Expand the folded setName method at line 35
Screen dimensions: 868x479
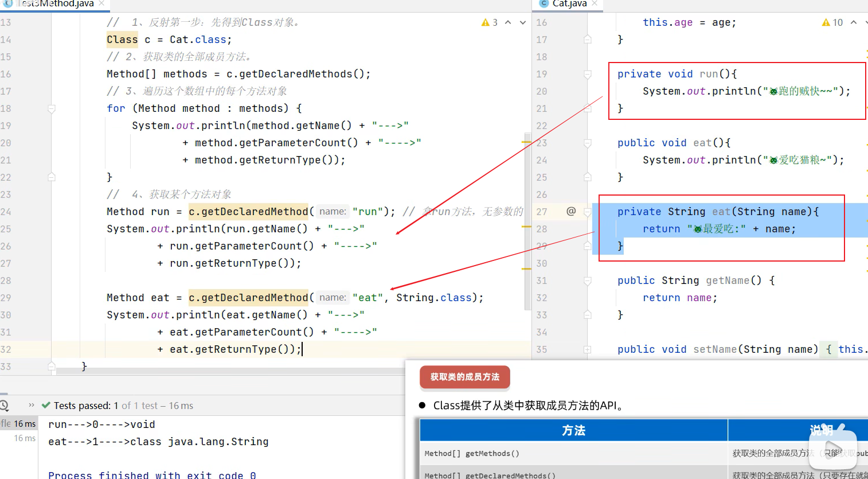click(588, 349)
